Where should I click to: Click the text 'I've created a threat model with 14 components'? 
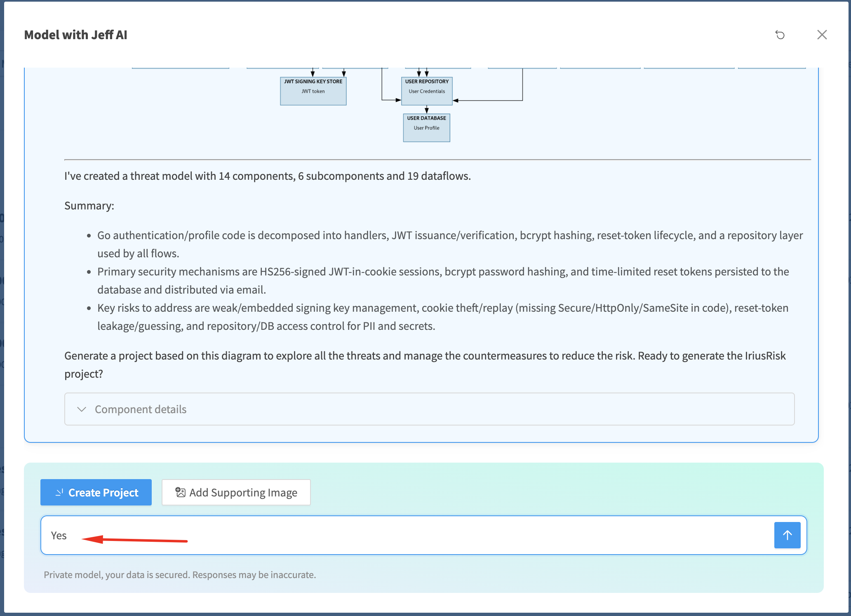[180, 176]
